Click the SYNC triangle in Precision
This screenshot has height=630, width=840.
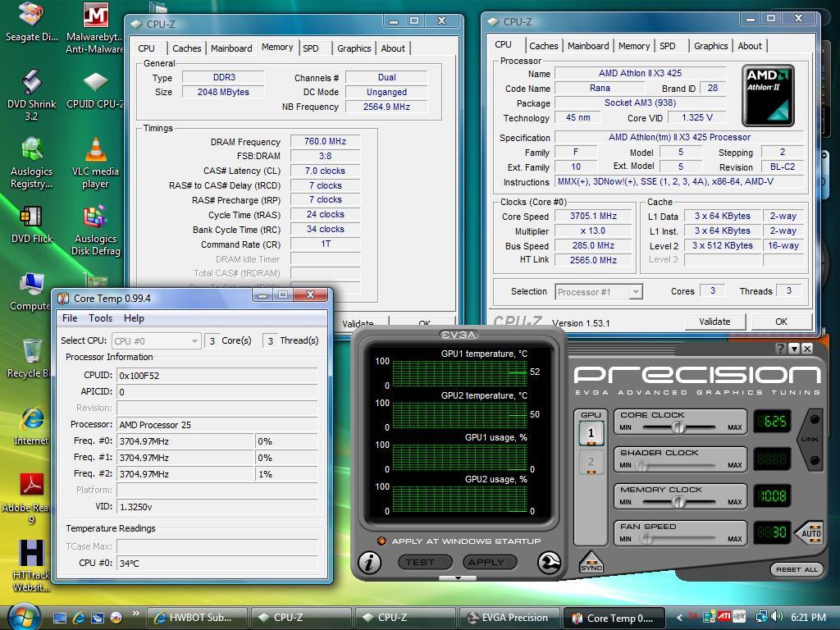591,563
